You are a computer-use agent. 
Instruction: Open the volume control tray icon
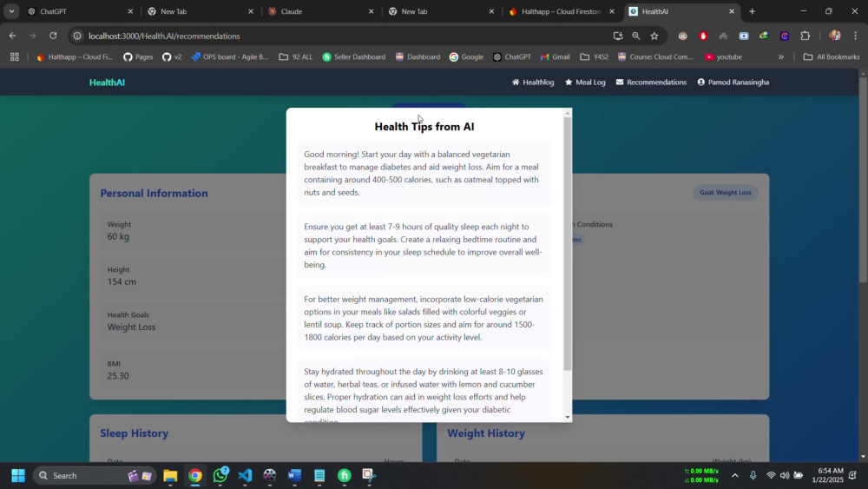785,475
